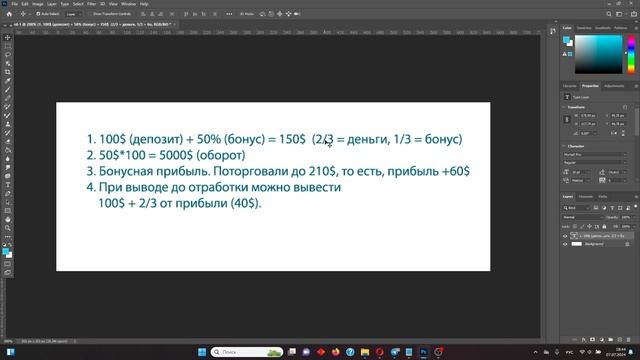This screenshot has height=360, width=640.
Task: Select the Eyedropper tool
Action: tap(7, 81)
